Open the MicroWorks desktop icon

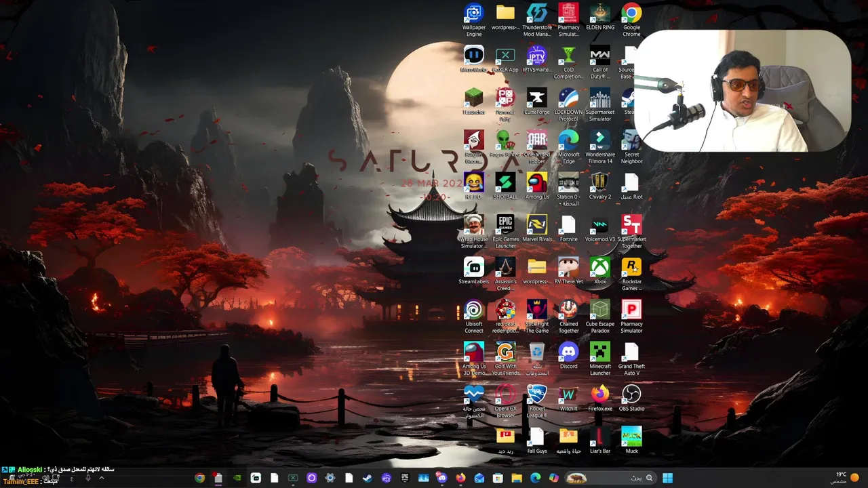[473, 59]
